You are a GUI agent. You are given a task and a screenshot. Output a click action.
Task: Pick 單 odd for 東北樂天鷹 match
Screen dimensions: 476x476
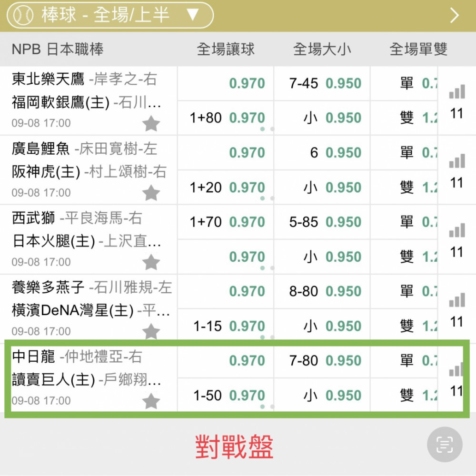tap(404, 83)
